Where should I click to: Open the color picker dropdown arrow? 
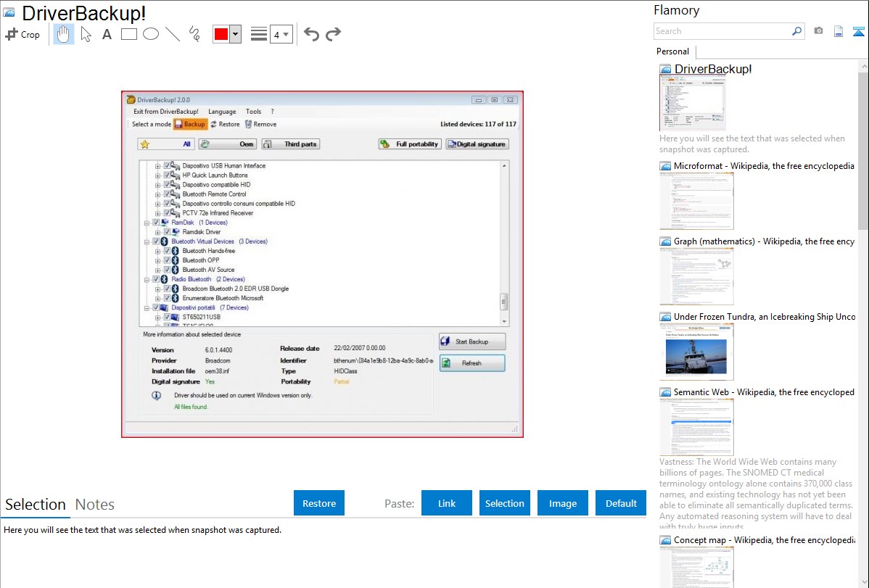[x=236, y=34]
